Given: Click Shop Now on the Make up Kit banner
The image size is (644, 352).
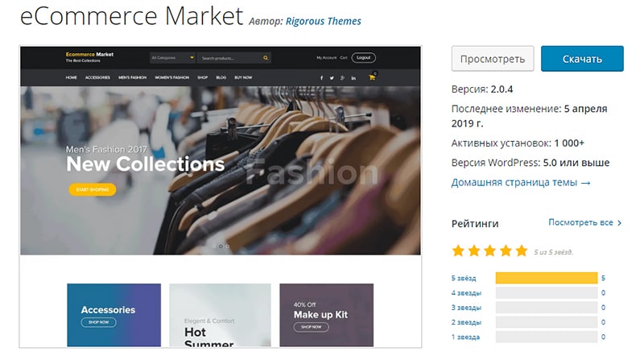Looking at the screenshot, I should pyautogui.click(x=312, y=327).
